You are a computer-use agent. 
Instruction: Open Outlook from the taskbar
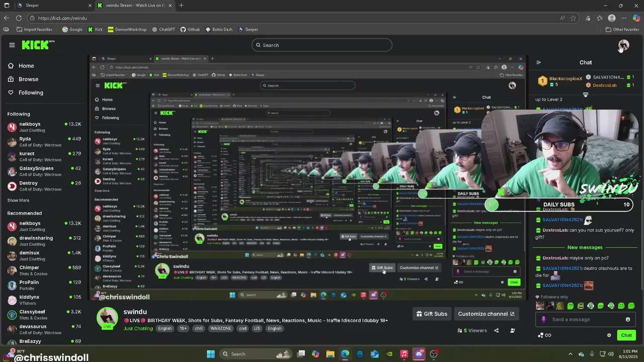[x=374, y=354]
